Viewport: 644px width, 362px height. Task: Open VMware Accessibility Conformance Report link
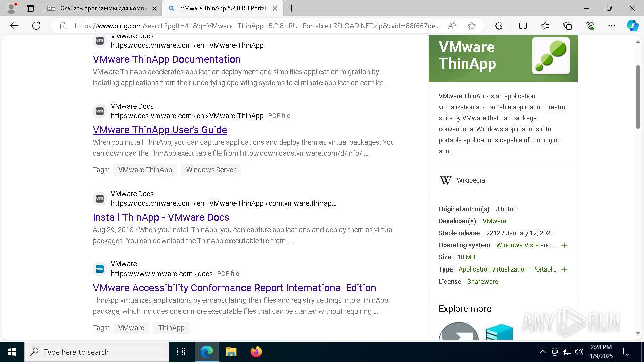click(234, 288)
